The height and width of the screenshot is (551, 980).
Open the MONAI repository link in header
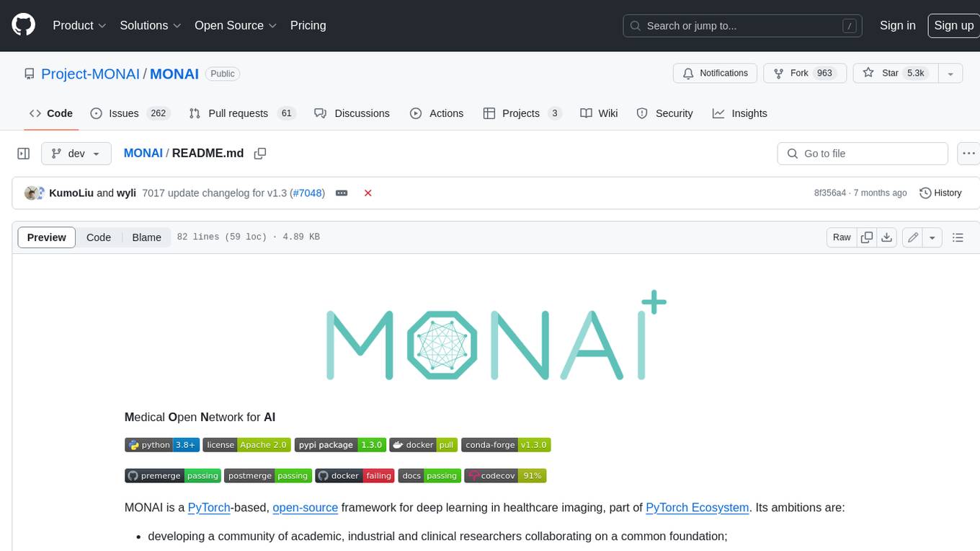[174, 74]
